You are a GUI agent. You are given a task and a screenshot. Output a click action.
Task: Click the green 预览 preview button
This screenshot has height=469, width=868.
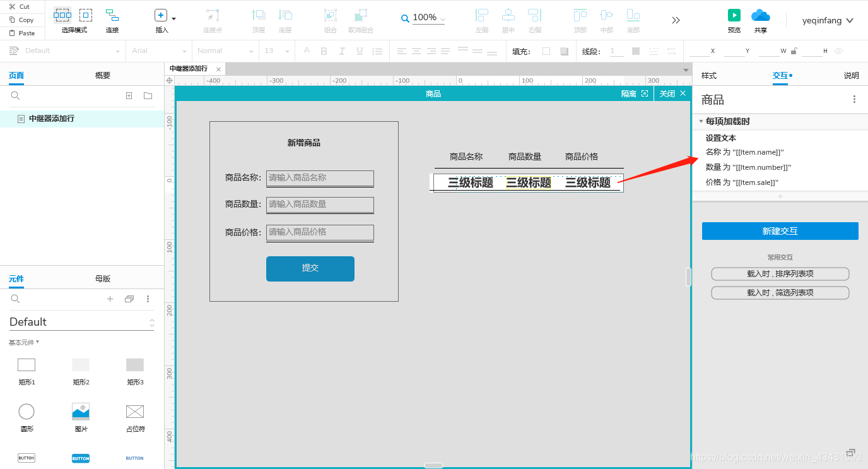point(734,15)
